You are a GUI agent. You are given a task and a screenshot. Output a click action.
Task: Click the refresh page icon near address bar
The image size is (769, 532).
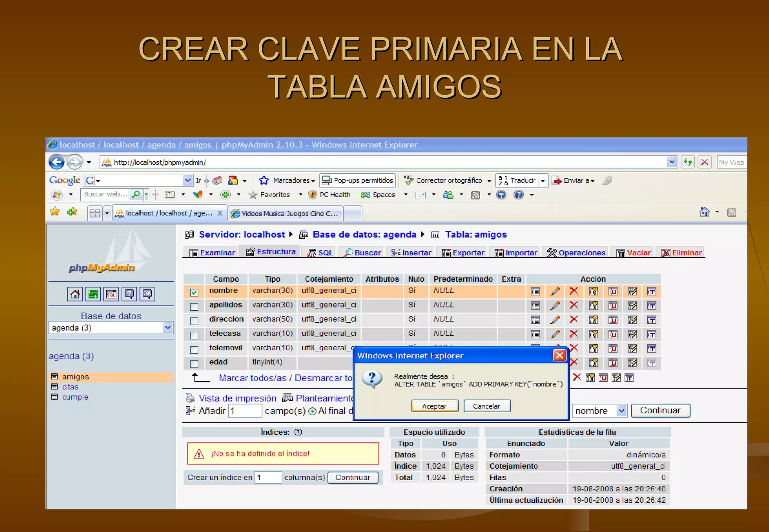tap(688, 162)
